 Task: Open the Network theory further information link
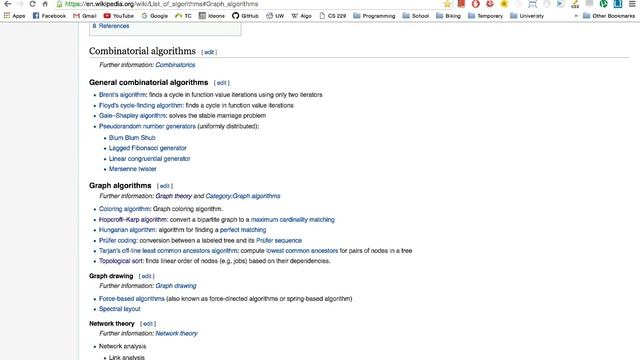coord(176,333)
